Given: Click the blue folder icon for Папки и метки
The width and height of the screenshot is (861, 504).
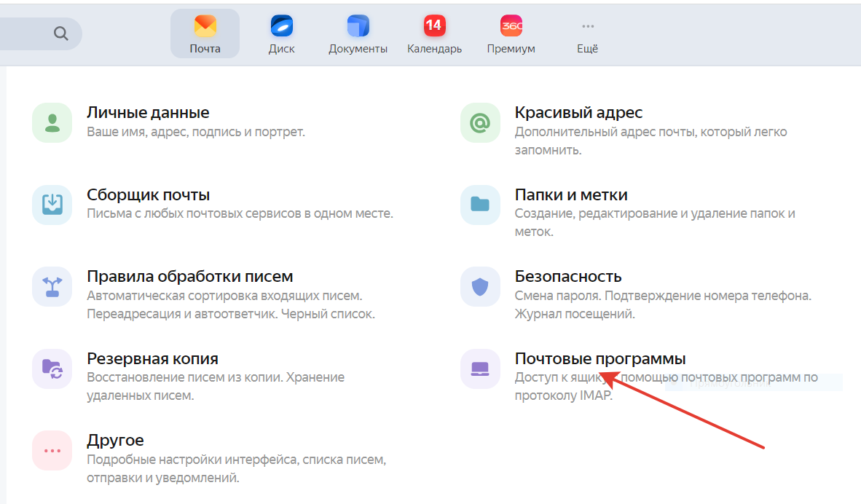Looking at the screenshot, I should [x=480, y=205].
